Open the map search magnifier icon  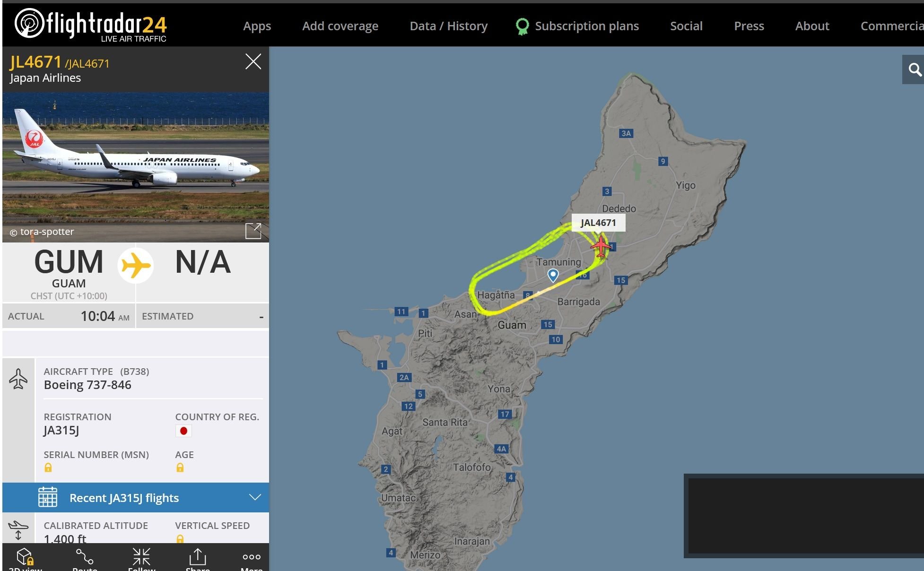point(915,69)
